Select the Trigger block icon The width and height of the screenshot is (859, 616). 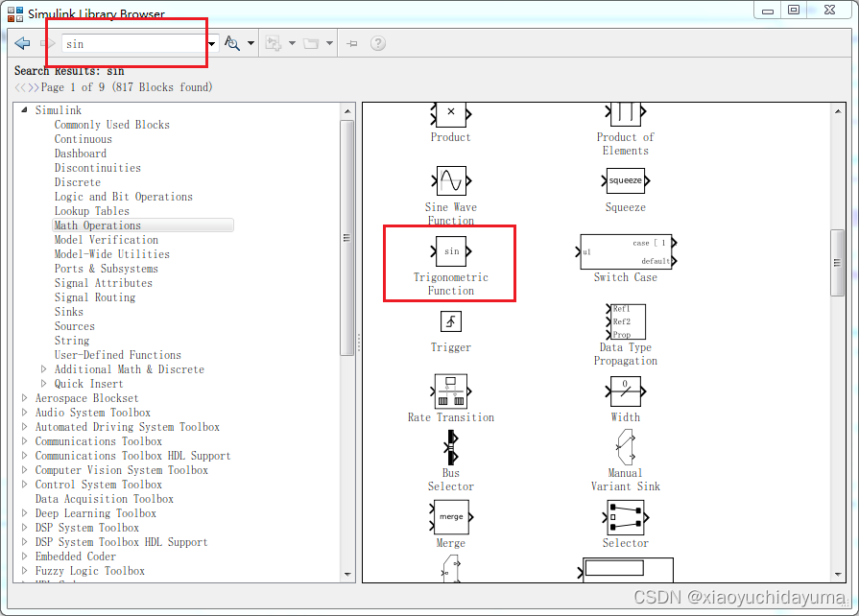coord(451,321)
